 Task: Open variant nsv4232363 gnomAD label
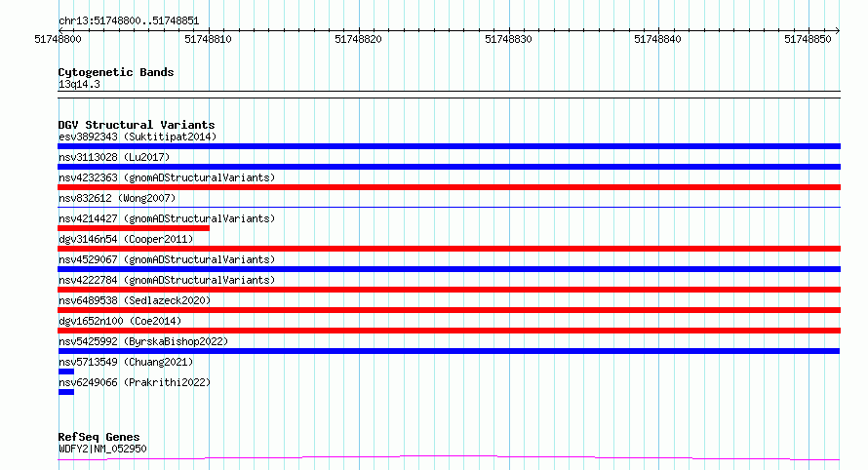pos(167,177)
